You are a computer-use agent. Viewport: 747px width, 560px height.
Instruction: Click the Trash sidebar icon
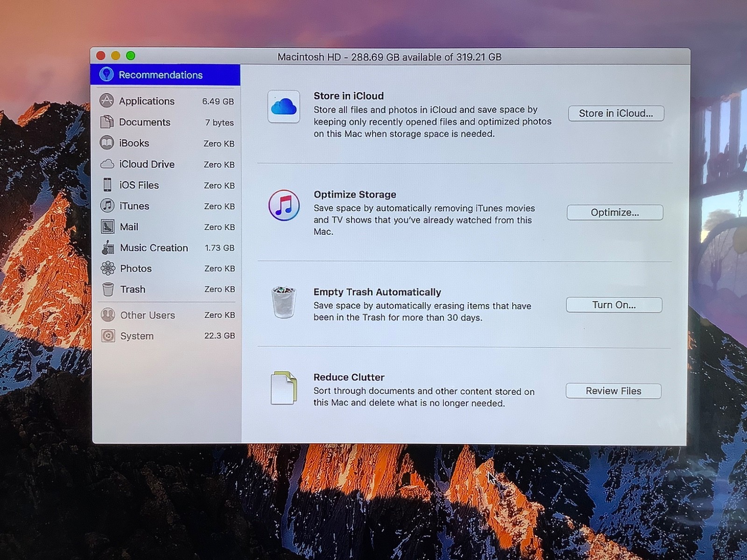point(108,289)
